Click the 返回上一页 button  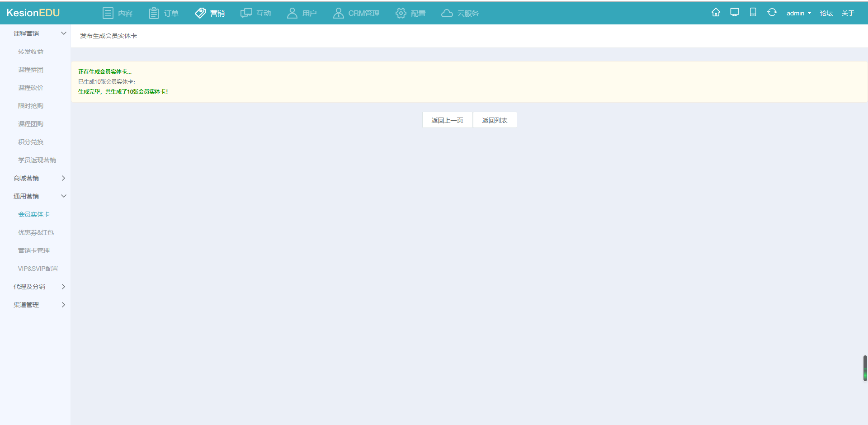click(x=447, y=120)
